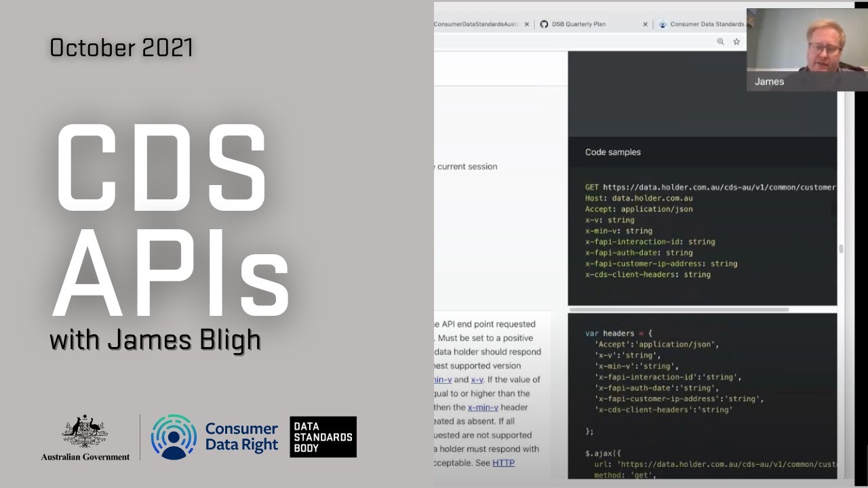Follow the HTTP link after 'See'
This screenshot has height=488, width=868.
[503, 463]
